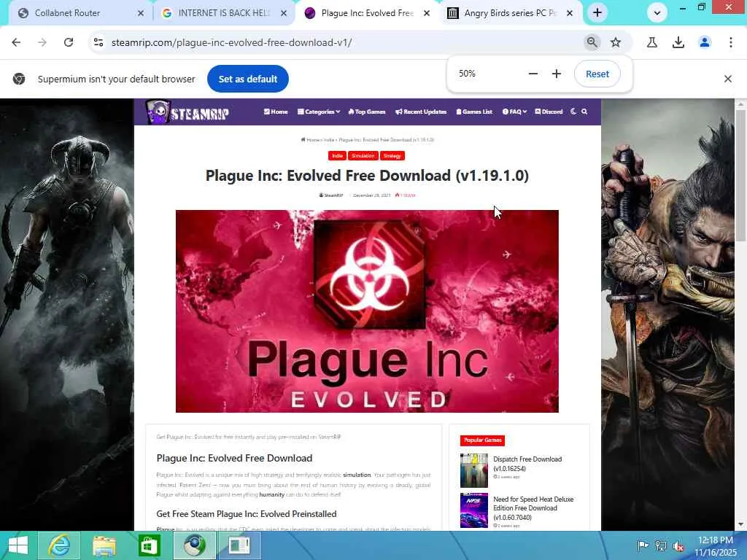The width and height of the screenshot is (747, 560).
Task: Click the Supermium browser taskbar icon
Action: pyautogui.click(x=194, y=545)
